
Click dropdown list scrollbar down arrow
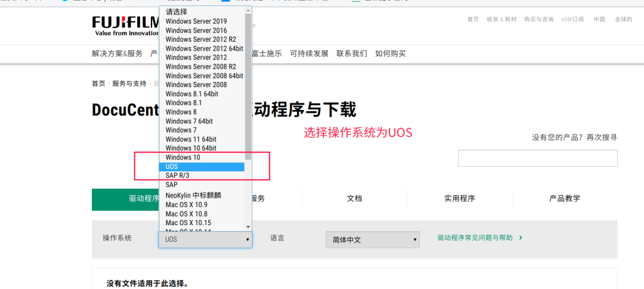point(248,226)
